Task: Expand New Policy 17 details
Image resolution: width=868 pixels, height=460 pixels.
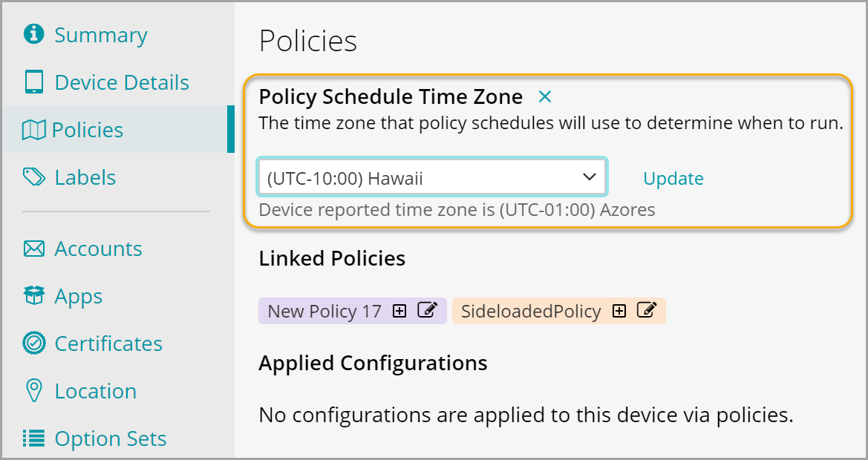Action: coord(399,311)
